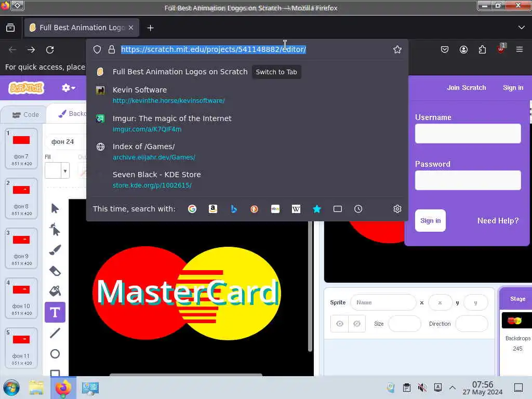The height and width of the screenshot is (399, 532).
Task: Switch to the Code tab
Action: click(x=25, y=115)
